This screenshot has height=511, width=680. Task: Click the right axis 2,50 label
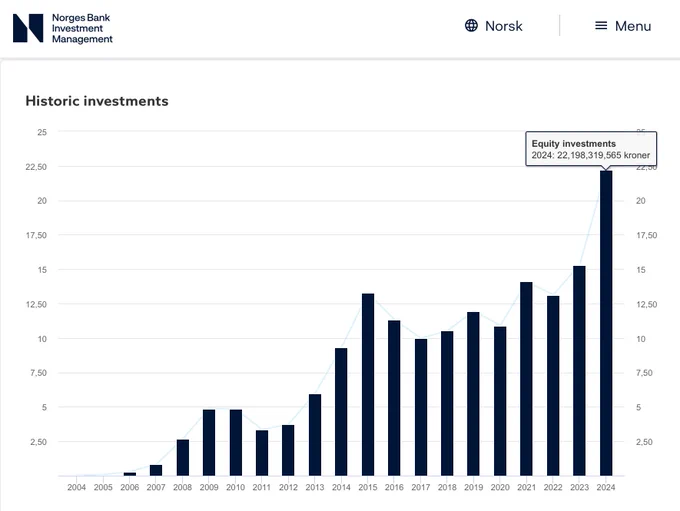click(644, 442)
